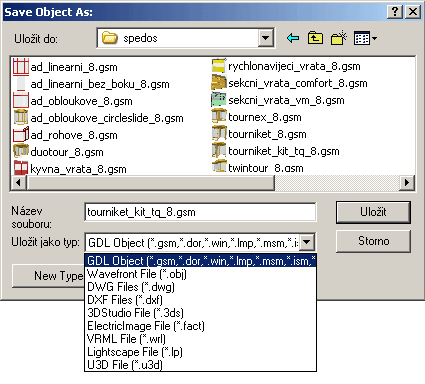Screen dimensions: 425x384
Task: Select file name sekcni_vrata_comfort_8.gsm
Action: click(x=298, y=83)
